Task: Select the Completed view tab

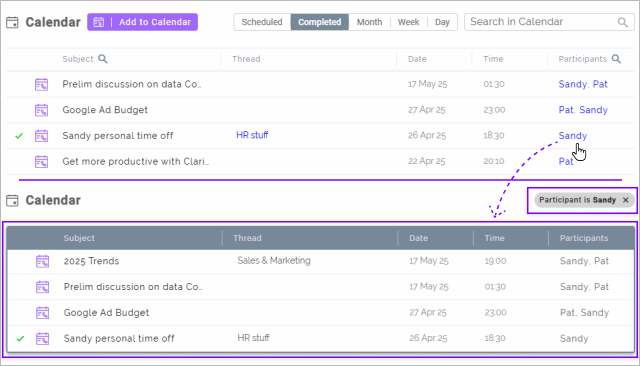Action: [320, 22]
